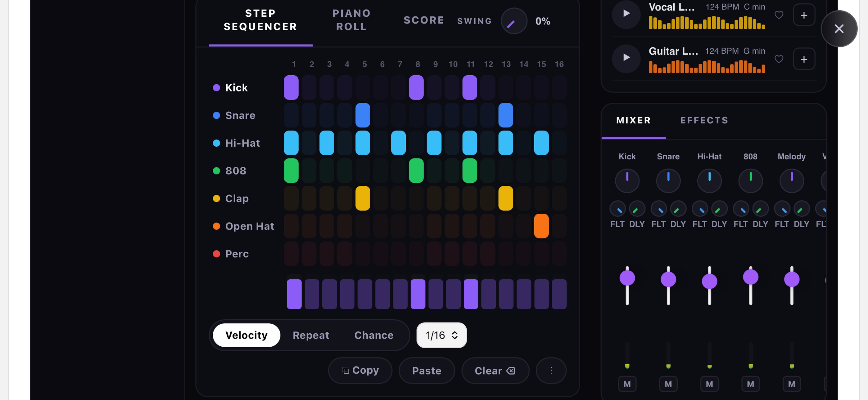This screenshot has height=400, width=868.
Task: Click the 808 FLT filter knob
Action: (x=741, y=209)
